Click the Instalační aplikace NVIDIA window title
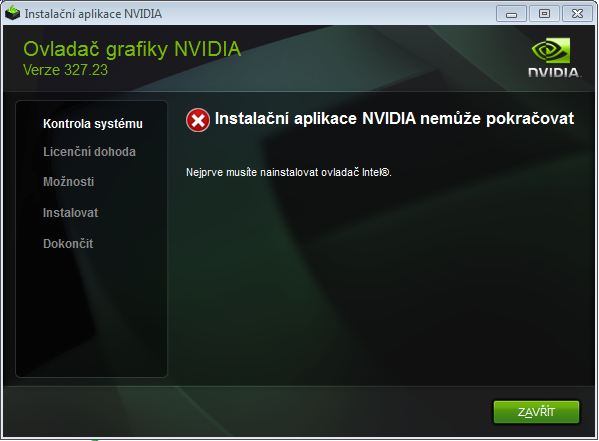The height and width of the screenshot is (441, 599). (x=93, y=14)
